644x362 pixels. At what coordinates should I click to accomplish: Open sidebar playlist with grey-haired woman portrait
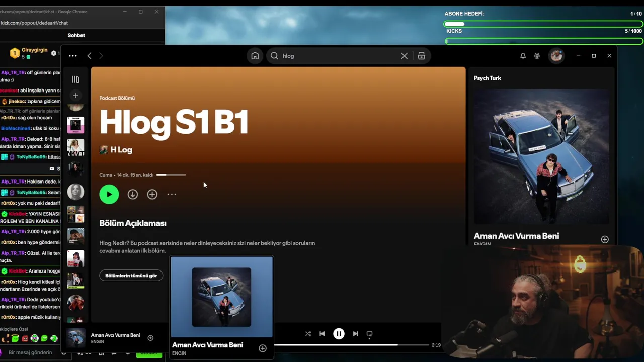point(75,192)
